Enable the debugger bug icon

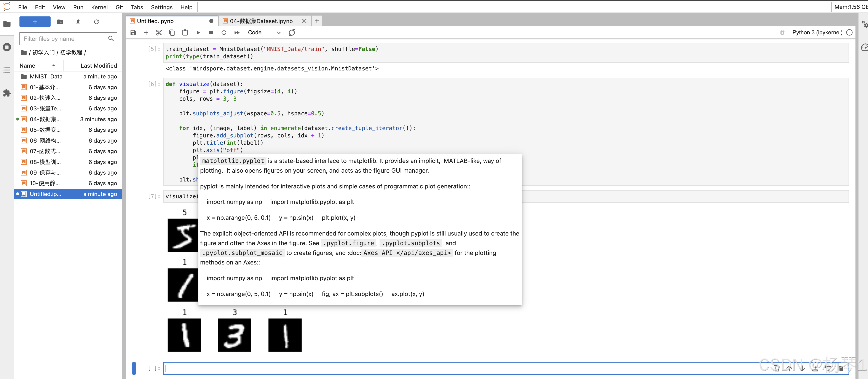click(782, 33)
